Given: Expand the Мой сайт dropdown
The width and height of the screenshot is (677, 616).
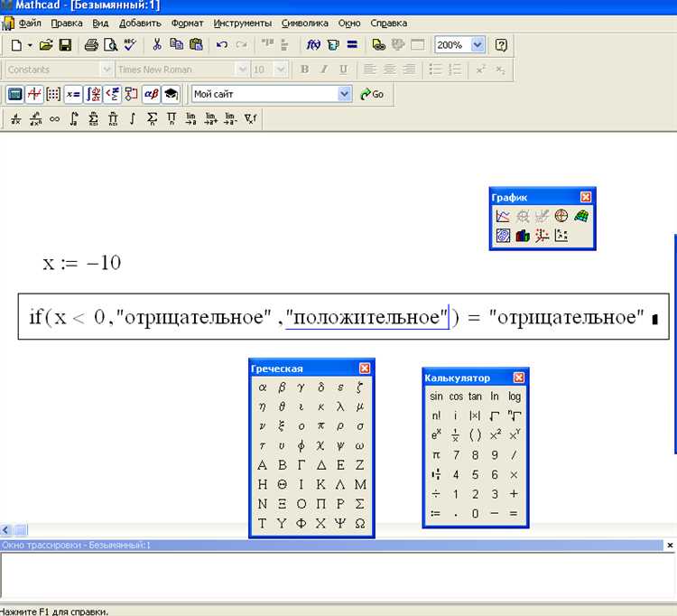Looking at the screenshot, I should [x=344, y=94].
